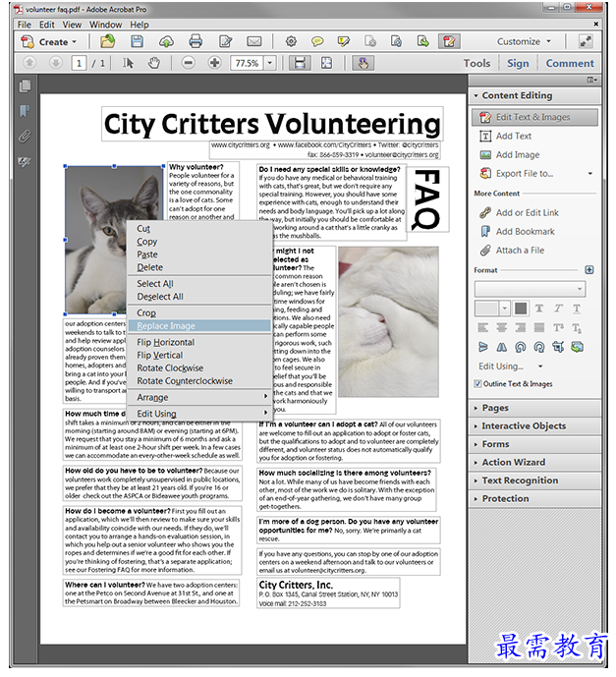Click the active Edit Text & Images toolbar icon
The height and width of the screenshot is (677, 616).
449,42
